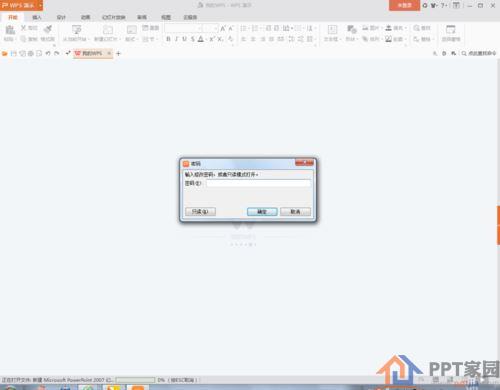Click the Undo arrow in quick toolbar
The image size is (500, 390).
point(48,53)
